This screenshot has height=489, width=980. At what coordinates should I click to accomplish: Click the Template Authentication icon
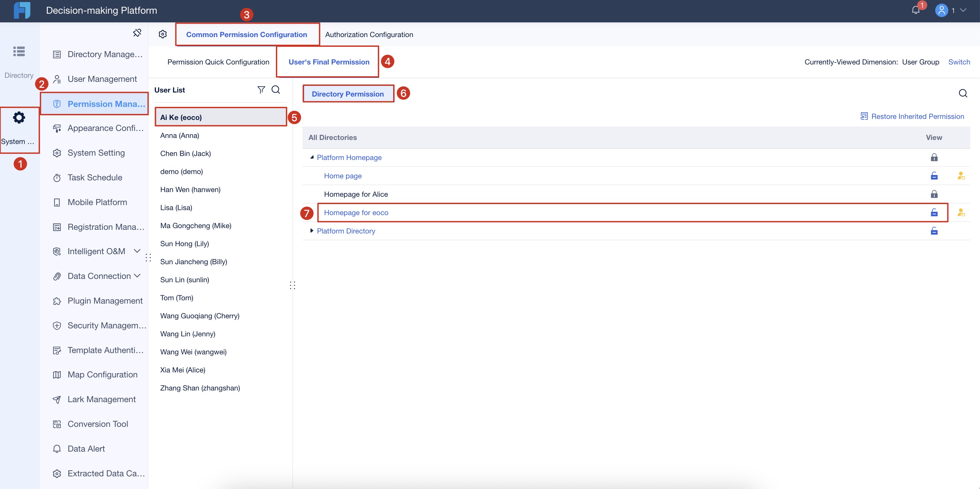pyautogui.click(x=57, y=350)
